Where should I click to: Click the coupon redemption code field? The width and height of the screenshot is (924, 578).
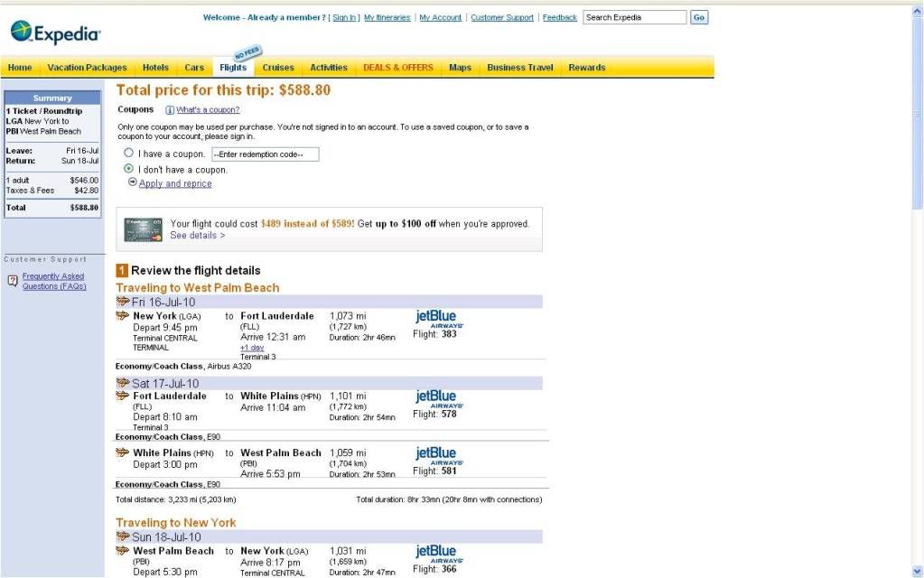[266, 154]
